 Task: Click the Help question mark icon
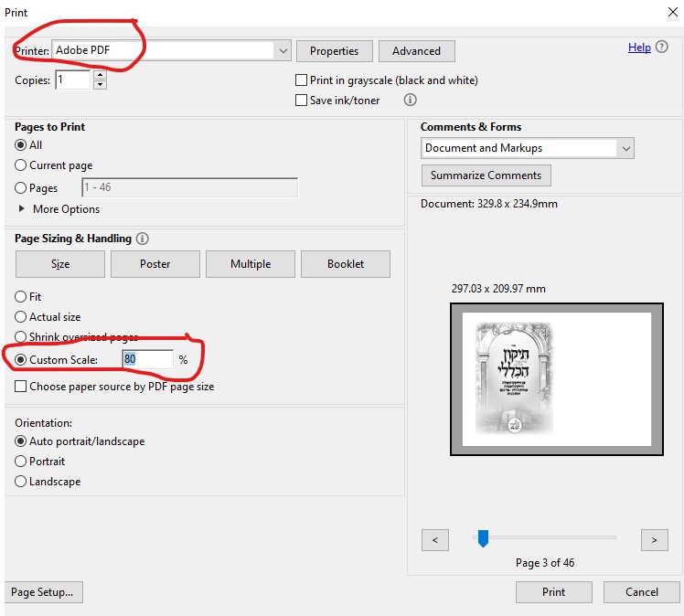pyautogui.click(x=662, y=48)
